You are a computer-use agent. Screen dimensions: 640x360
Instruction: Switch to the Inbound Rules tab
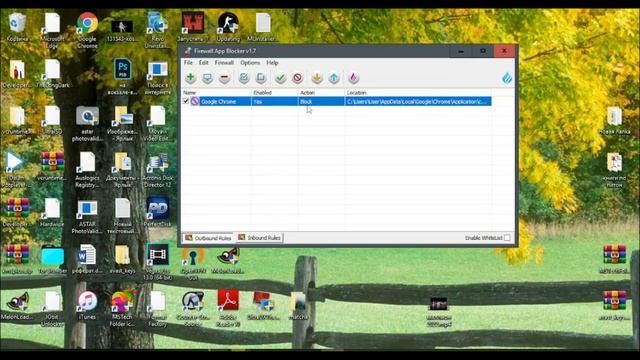coord(260,238)
